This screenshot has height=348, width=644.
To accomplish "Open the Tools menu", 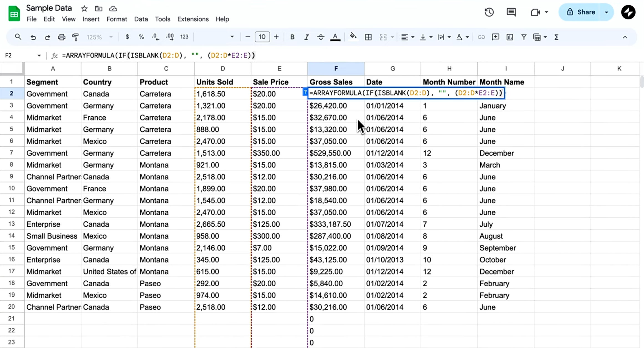I will [163, 19].
